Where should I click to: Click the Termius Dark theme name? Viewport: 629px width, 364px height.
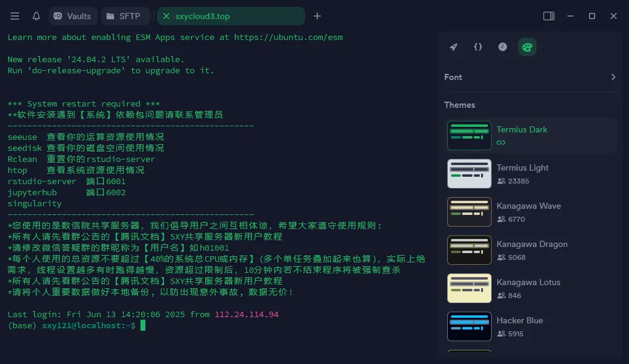pyautogui.click(x=521, y=129)
